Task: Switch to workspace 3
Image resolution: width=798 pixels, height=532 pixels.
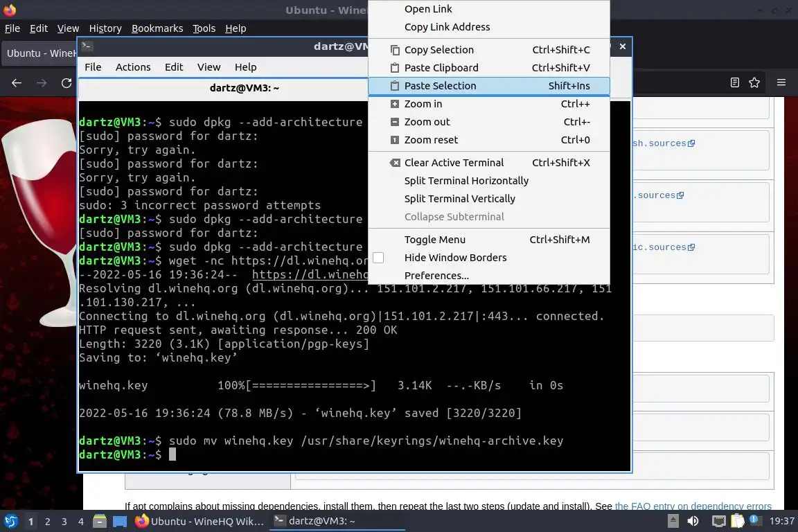Action: tap(64, 522)
